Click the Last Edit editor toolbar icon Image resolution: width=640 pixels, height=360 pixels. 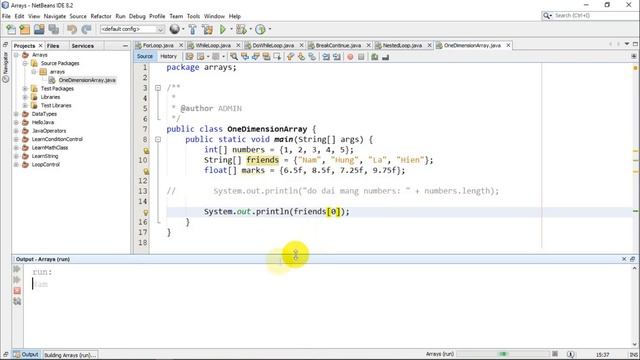(189, 57)
